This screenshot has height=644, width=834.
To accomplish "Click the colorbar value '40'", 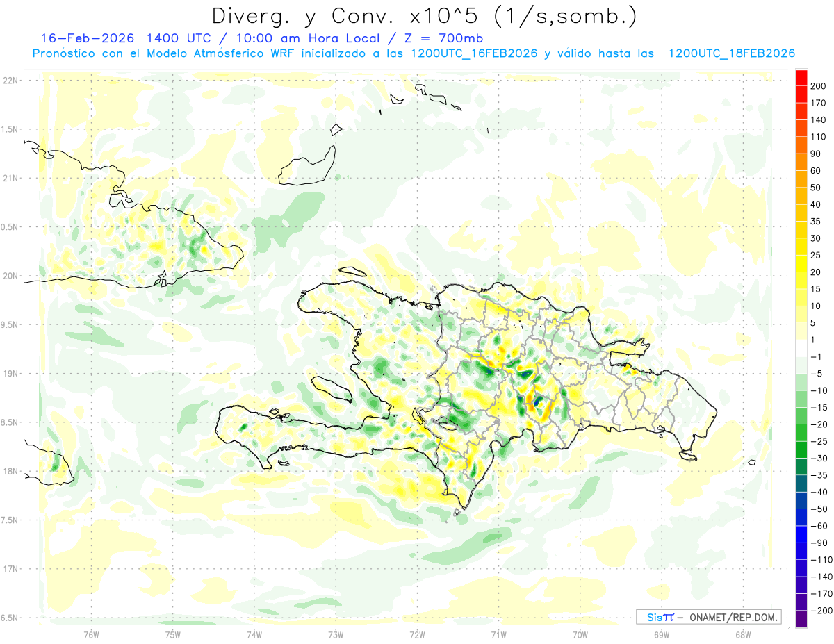I will pos(816,204).
